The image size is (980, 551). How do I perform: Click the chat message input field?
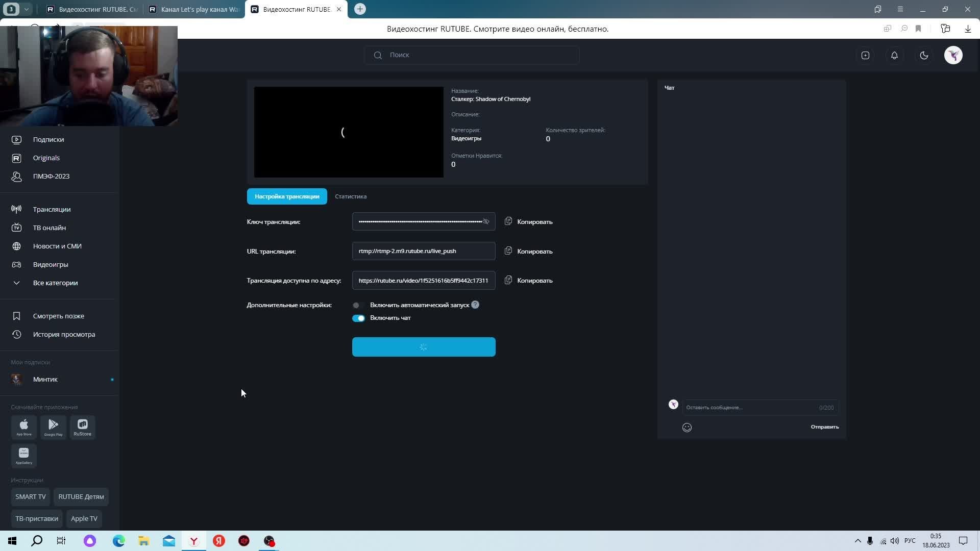(x=750, y=407)
